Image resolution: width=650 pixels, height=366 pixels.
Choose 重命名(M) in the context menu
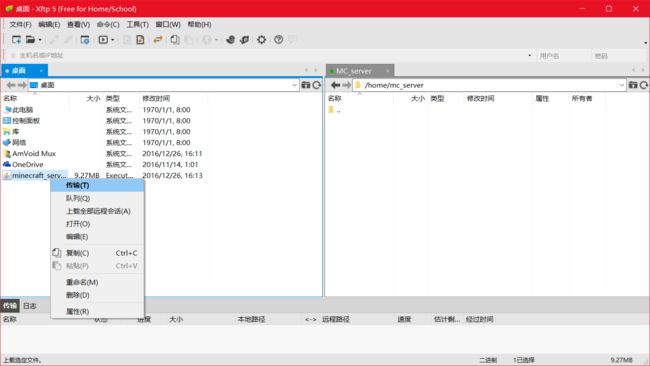point(97,282)
